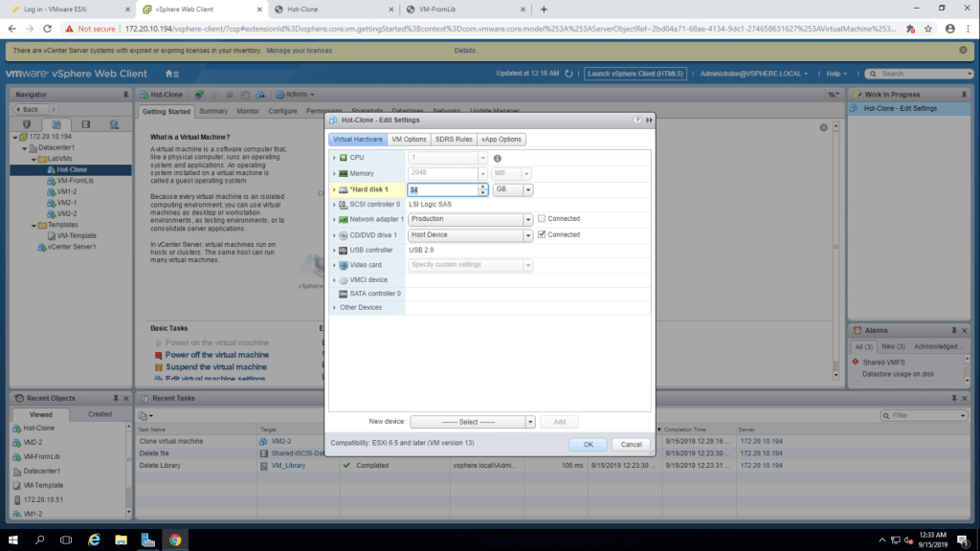Screen dimensions: 980x551
Task: Switch Navigator to the Hosts and Clusters icon
Action: pyautogui.click(x=27, y=124)
